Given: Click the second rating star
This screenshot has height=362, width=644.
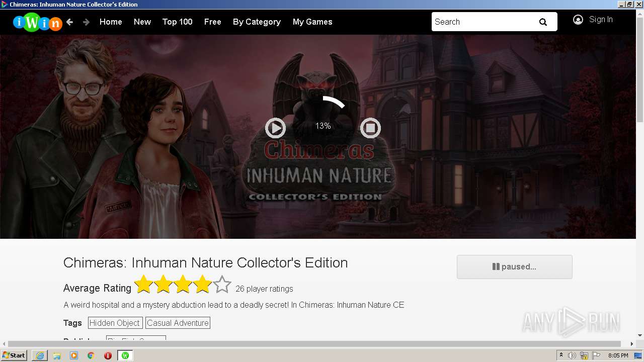Looking at the screenshot, I should coord(163,285).
